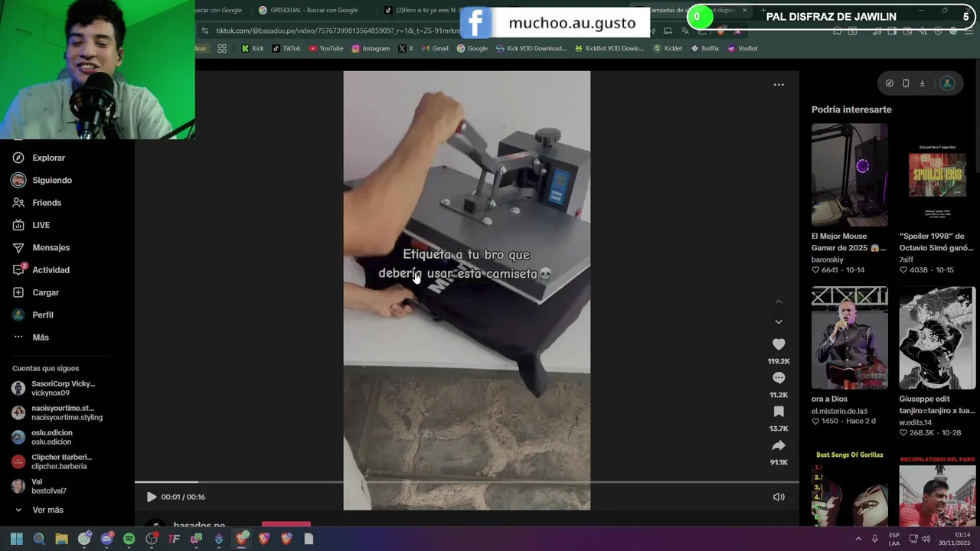The width and height of the screenshot is (980, 551).
Task: Open el.misterio.de.la3 author link
Action: (839, 411)
